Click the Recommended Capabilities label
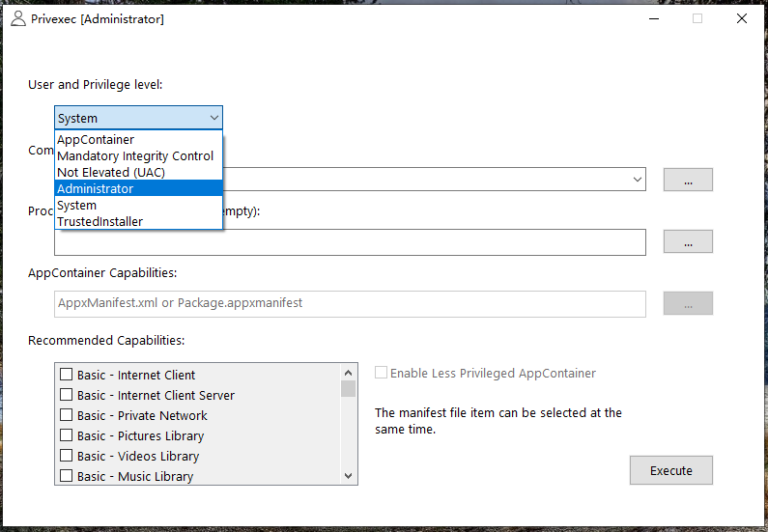768x532 pixels. pyautogui.click(x=106, y=341)
